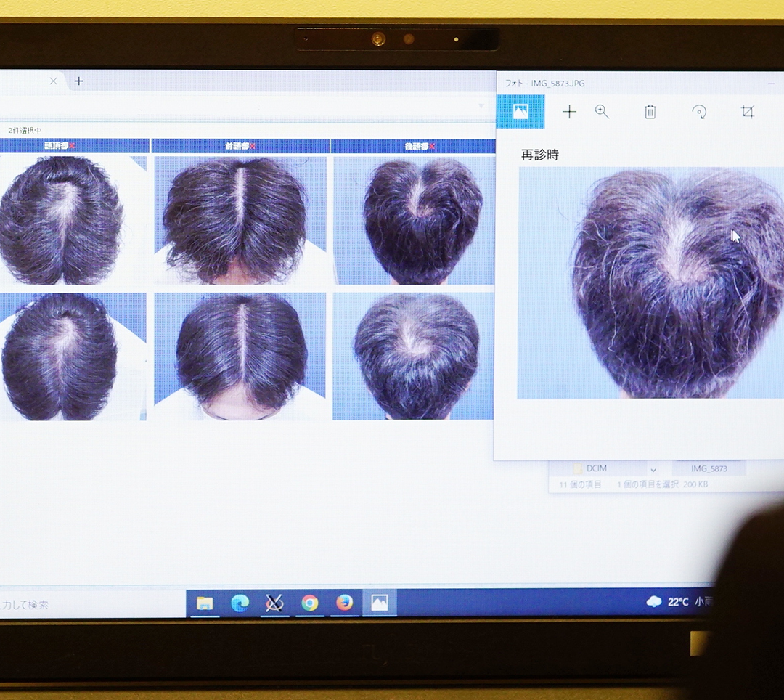Remove the 後頭部 column via red X
Image resolution: width=784 pixels, height=700 pixels.
[432, 146]
